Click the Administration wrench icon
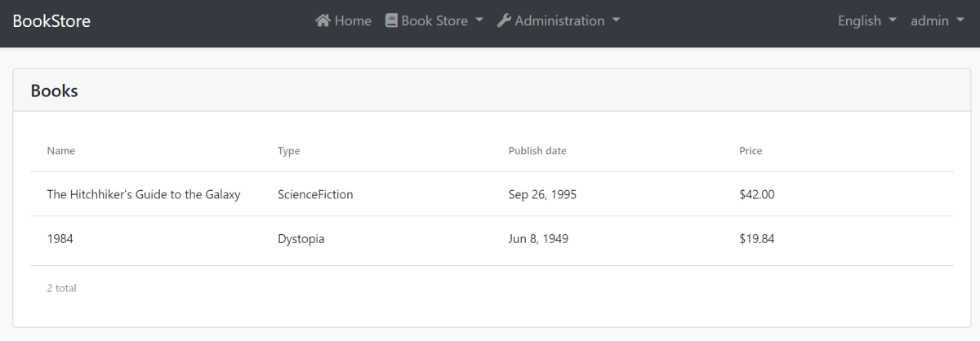This screenshot has height=341, width=980. coord(504,20)
